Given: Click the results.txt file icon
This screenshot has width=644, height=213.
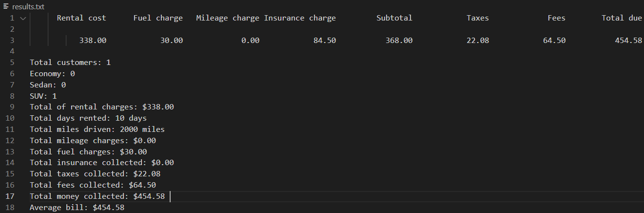Looking at the screenshot, I should [x=5, y=6].
